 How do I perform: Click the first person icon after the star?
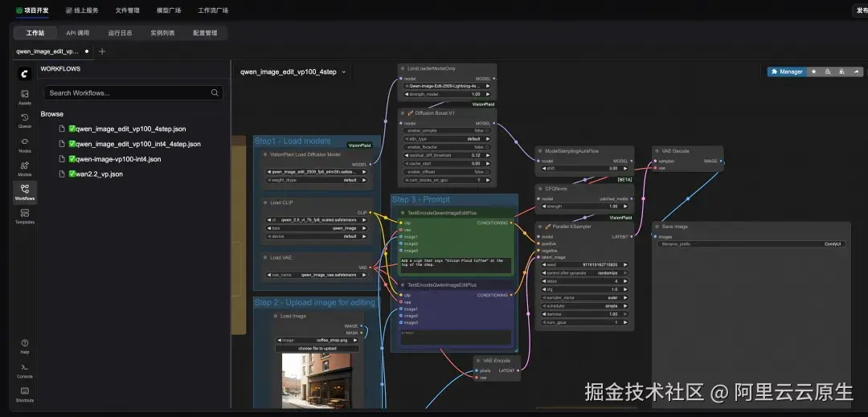tap(828, 72)
